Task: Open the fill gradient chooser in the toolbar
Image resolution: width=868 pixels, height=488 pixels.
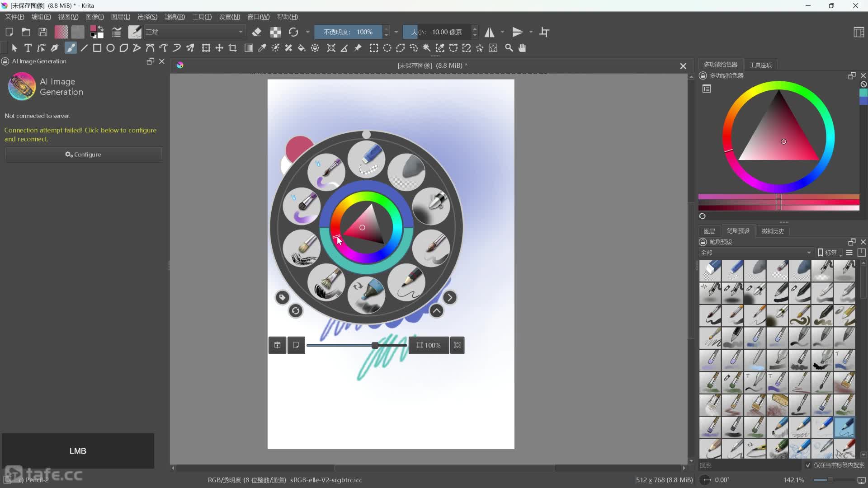Action: tap(61, 32)
